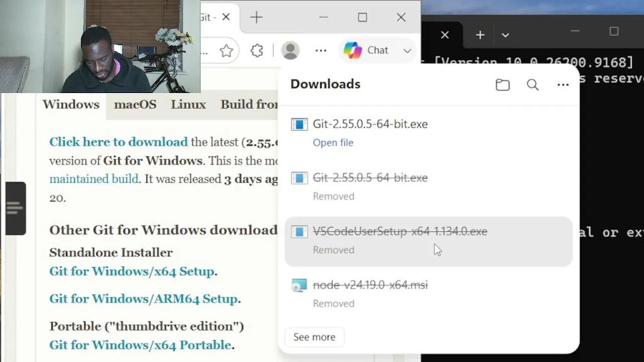Download Git for Windows/ARM64 Setup
644x362 pixels.
143,299
